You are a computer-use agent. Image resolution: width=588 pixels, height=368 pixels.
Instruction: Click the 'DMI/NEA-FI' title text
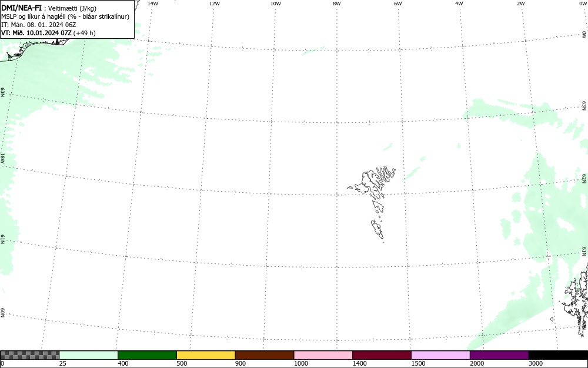21,8
